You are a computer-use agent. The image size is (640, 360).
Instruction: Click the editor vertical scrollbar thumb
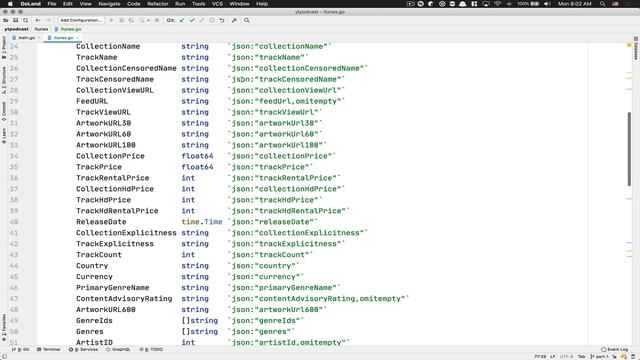629,149
